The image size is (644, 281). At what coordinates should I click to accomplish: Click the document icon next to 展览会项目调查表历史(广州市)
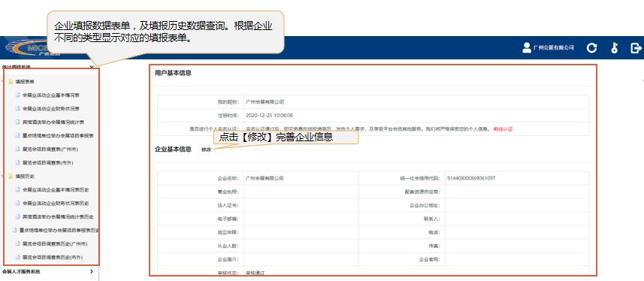[17, 243]
